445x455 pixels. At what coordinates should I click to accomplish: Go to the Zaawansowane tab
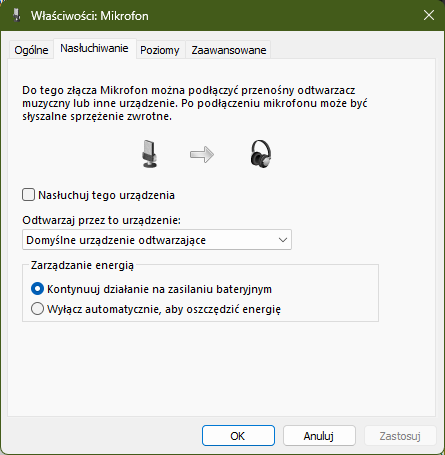coord(229,50)
